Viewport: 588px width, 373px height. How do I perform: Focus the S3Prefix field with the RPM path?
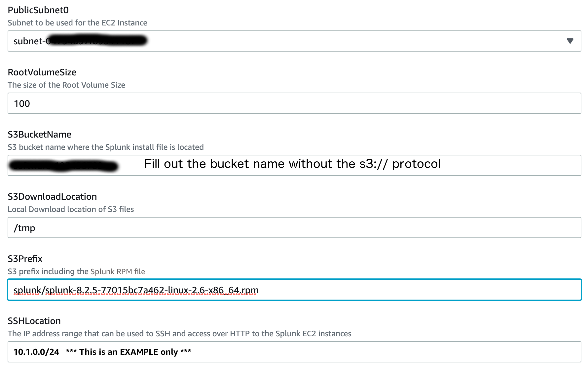tap(294, 290)
